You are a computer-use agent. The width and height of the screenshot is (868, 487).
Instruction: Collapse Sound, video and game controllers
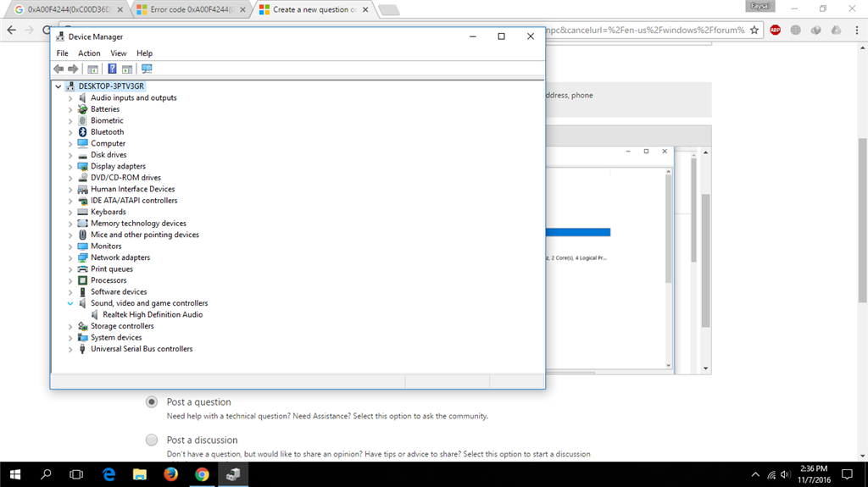click(x=70, y=303)
